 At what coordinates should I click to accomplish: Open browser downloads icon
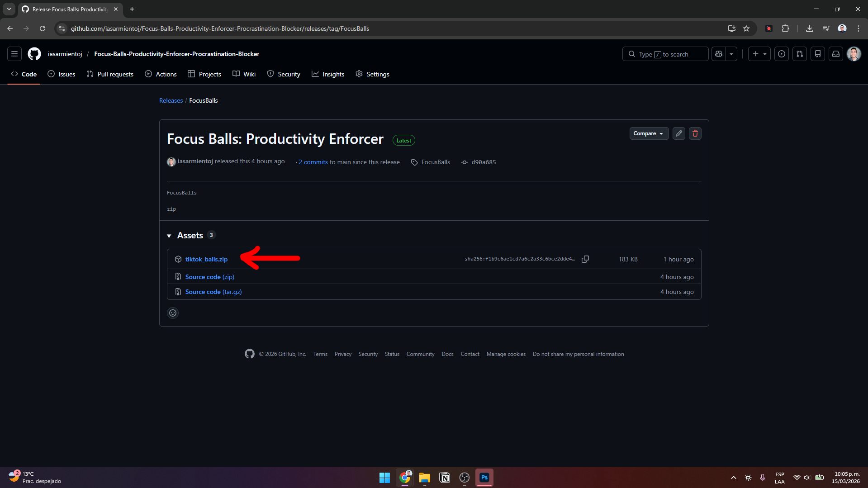[810, 28]
